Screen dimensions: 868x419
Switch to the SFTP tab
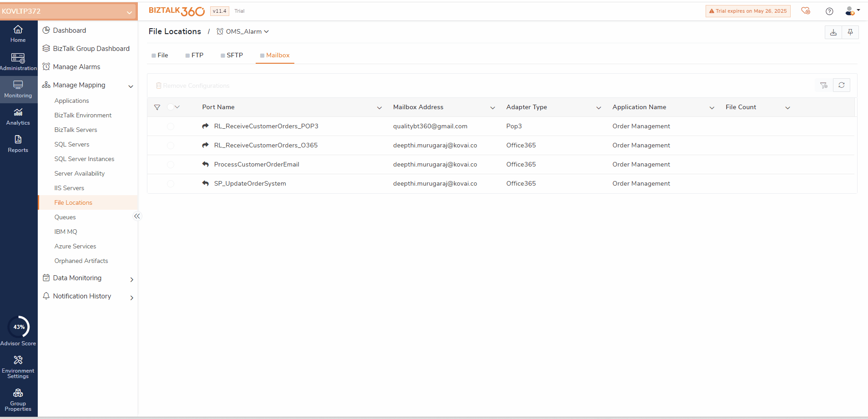(x=235, y=55)
